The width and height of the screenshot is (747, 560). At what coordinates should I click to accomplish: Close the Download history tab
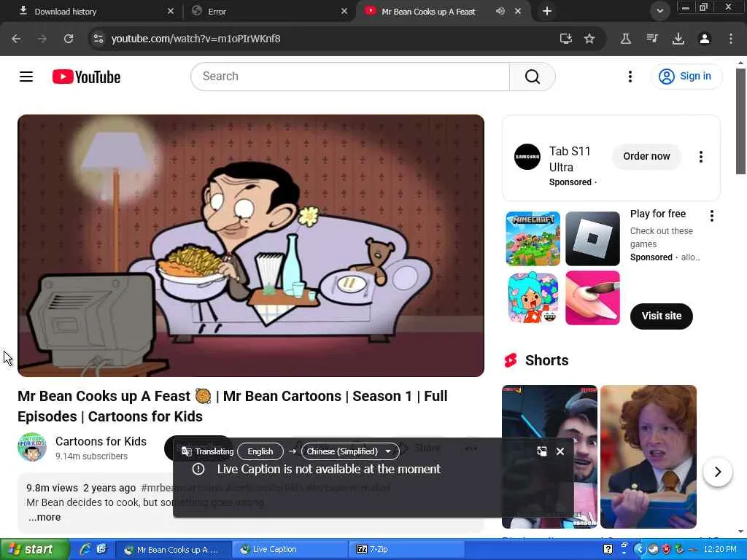coord(171,11)
